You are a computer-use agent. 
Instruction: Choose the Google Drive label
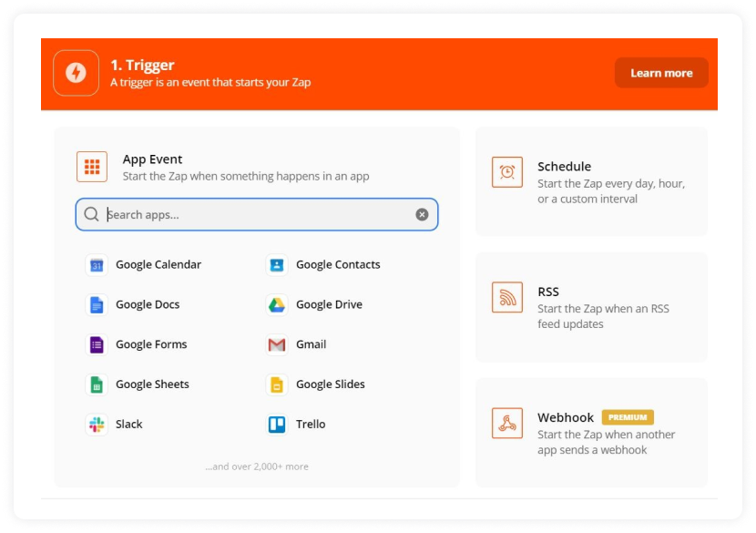pyautogui.click(x=330, y=304)
